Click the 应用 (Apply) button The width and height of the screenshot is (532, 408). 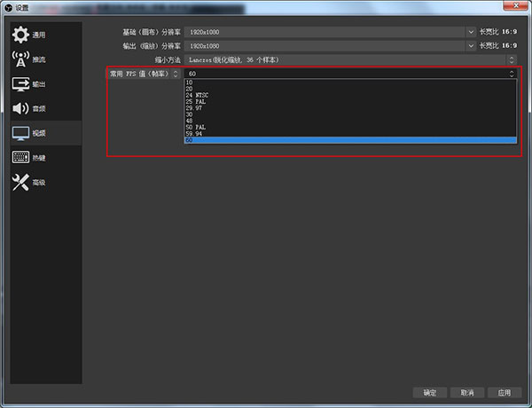(x=505, y=393)
